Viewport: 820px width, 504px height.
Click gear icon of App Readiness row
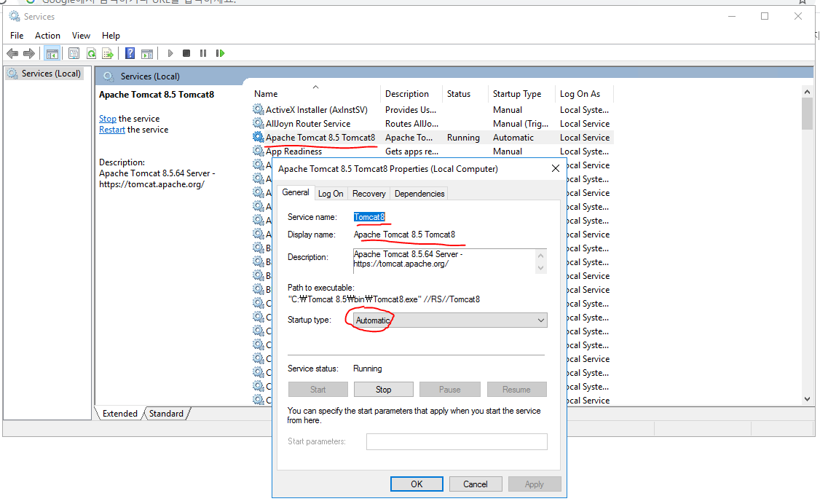coord(259,151)
